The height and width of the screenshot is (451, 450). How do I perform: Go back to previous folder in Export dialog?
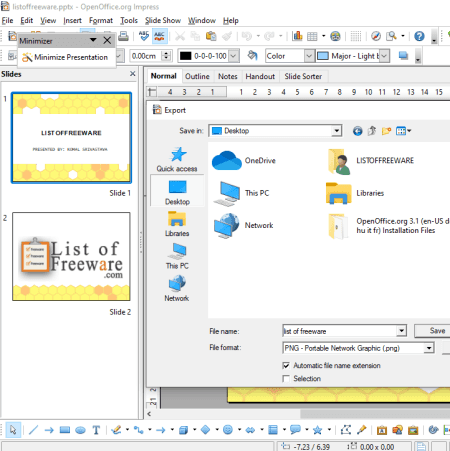[358, 131]
